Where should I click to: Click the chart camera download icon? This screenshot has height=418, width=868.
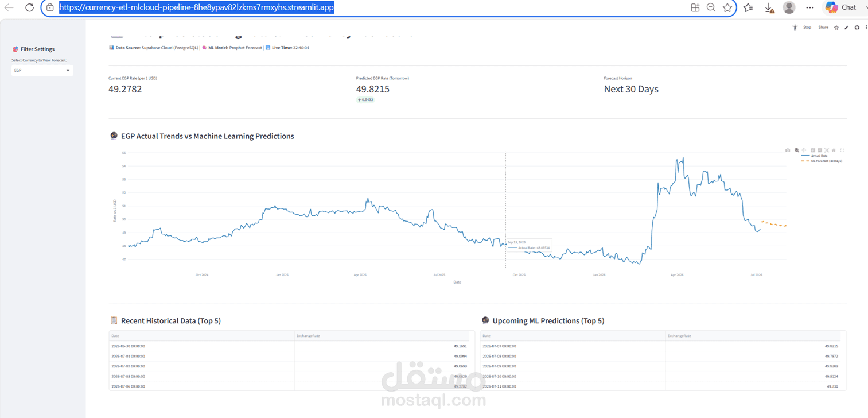coord(788,150)
